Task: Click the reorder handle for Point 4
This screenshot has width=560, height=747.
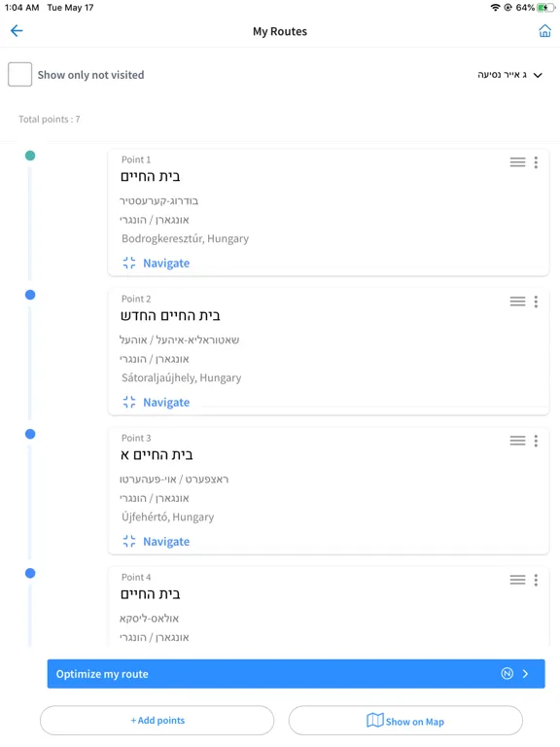Action: click(517, 580)
